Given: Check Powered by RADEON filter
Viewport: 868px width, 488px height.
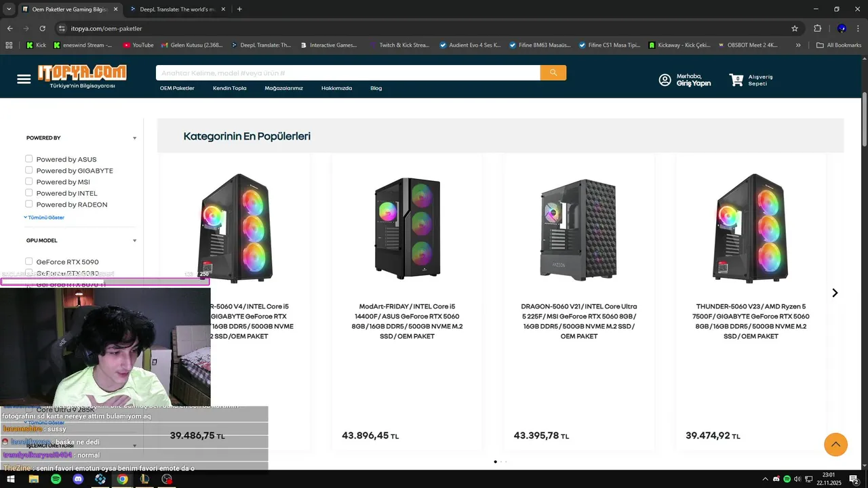Looking at the screenshot, I should (x=29, y=204).
